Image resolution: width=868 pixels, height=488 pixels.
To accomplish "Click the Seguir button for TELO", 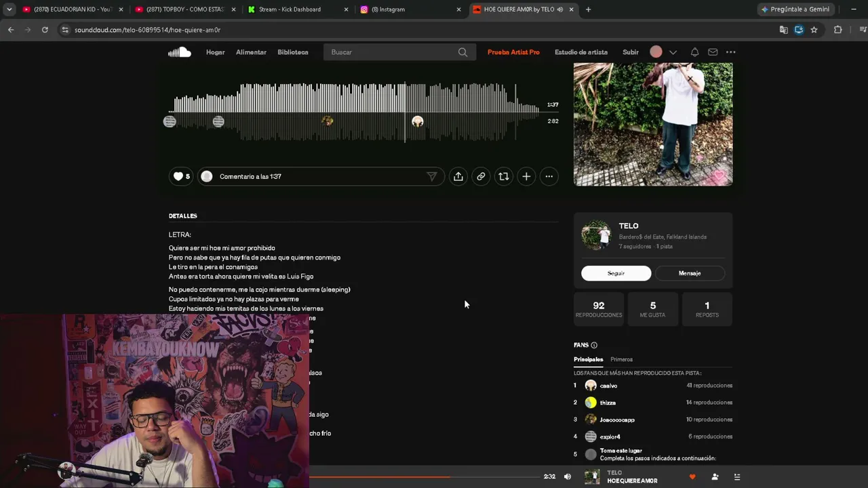I will pyautogui.click(x=616, y=273).
